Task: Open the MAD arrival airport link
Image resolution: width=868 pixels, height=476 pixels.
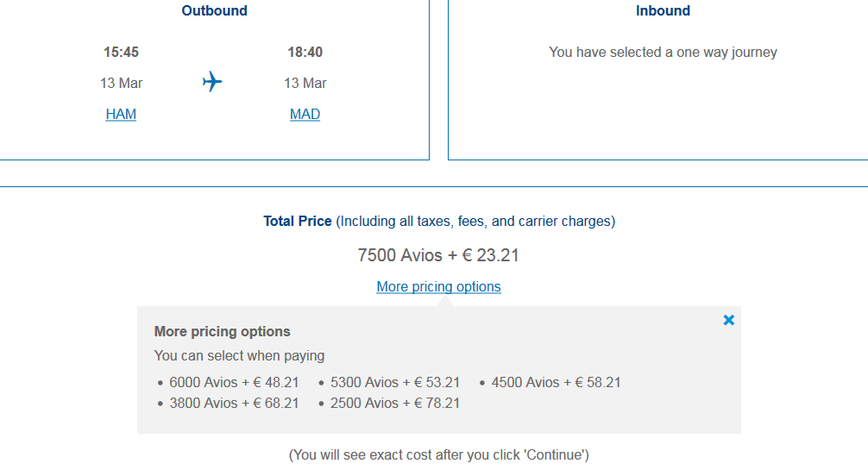Action: pyautogui.click(x=305, y=114)
